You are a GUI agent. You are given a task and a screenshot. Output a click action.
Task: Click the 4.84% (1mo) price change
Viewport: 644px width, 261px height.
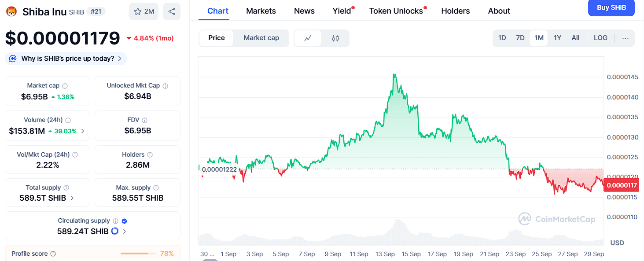(x=150, y=38)
